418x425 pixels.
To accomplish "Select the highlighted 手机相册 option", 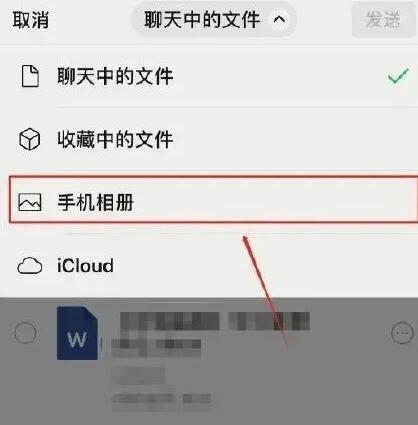I will pyautogui.click(x=213, y=199).
